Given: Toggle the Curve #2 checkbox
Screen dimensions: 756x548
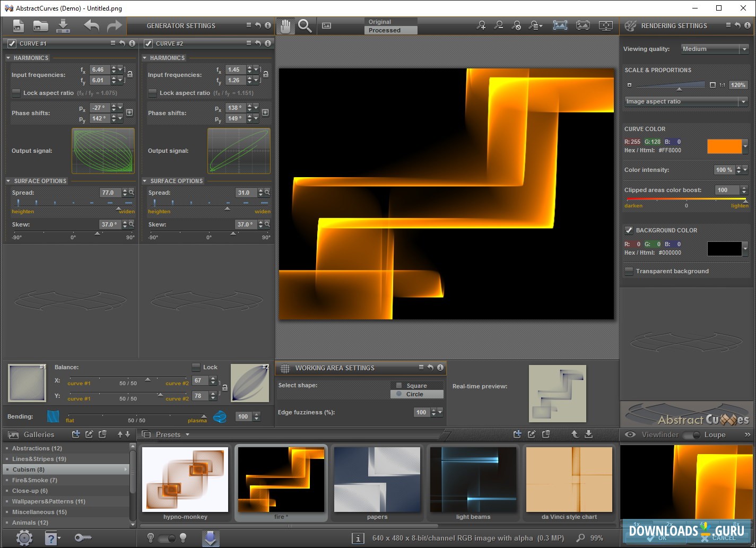Looking at the screenshot, I should point(149,44).
